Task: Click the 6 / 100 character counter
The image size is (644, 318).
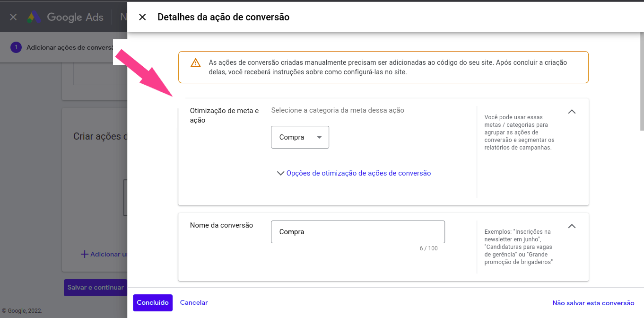Action: pyautogui.click(x=429, y=248)
